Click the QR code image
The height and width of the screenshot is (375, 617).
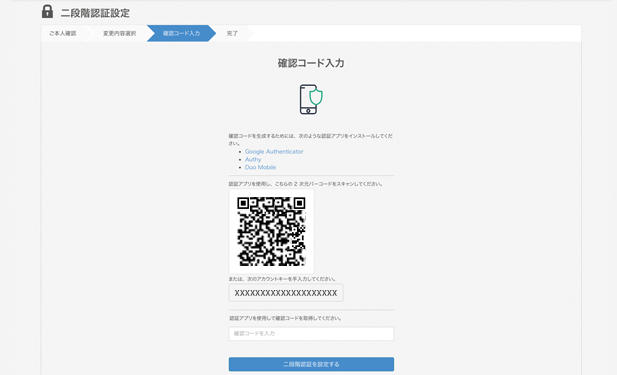click(x=272, y=231)
